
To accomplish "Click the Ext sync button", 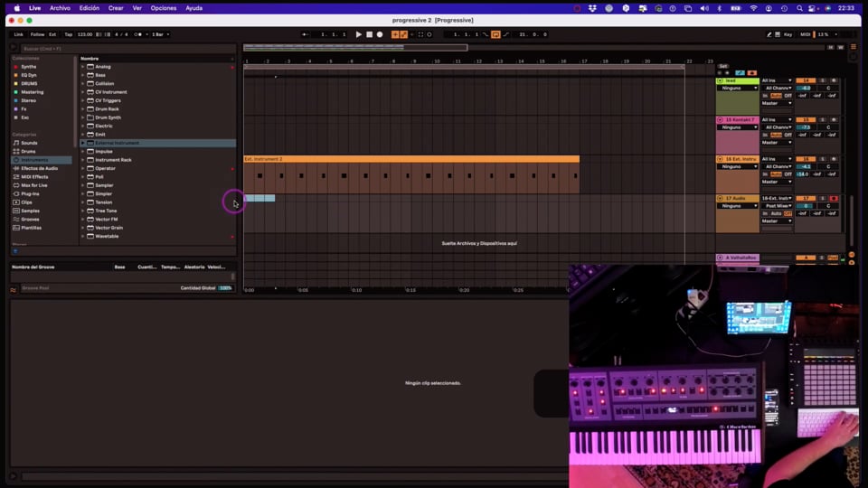I will coord(52,34).
